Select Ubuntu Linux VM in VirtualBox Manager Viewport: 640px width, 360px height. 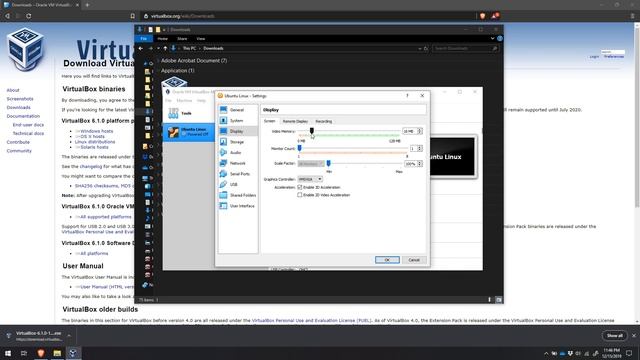coord(189,132)
